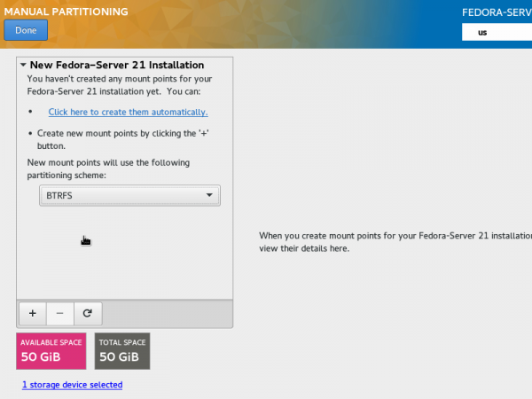
Task: Click the Available Space 50 GiB box
Action: pyautogui.click(x=51, y=351)
